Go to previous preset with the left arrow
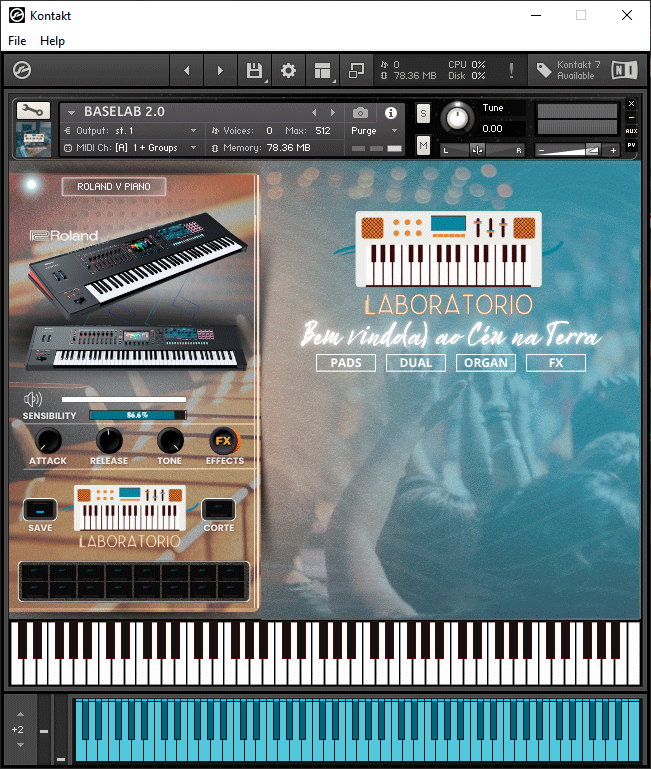651x769 pixels. tap(186, 71)
